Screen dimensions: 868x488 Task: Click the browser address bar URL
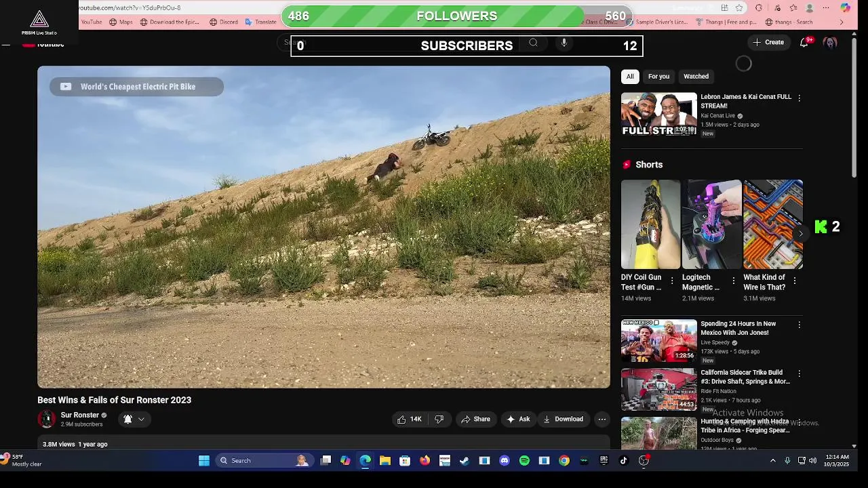pos(130,7)
